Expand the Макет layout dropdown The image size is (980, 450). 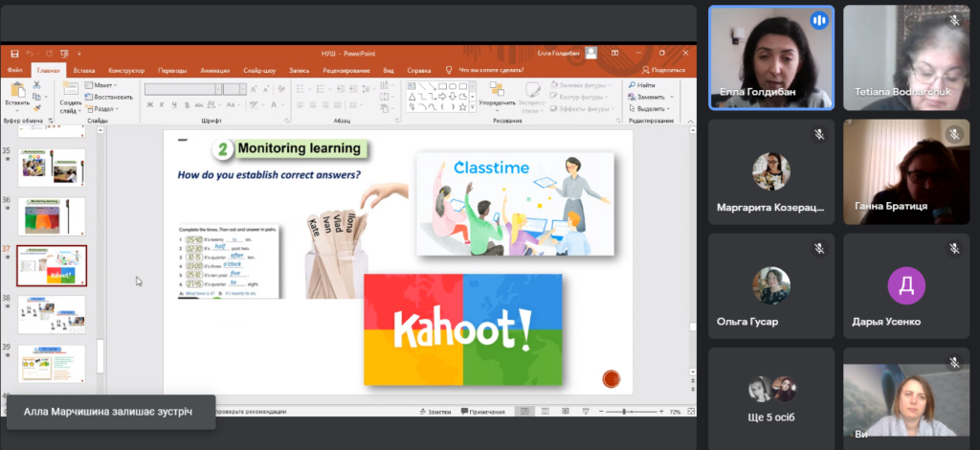point(103,85)
